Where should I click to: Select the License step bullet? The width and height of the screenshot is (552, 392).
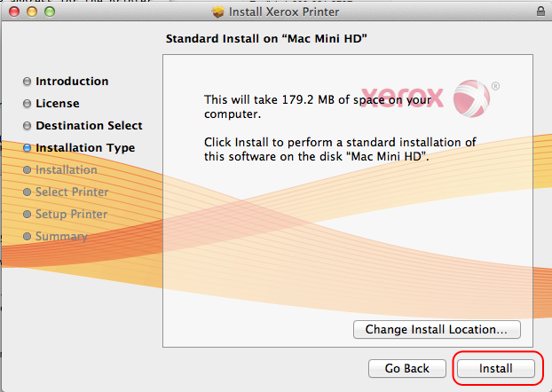click(x=28, y=104)
